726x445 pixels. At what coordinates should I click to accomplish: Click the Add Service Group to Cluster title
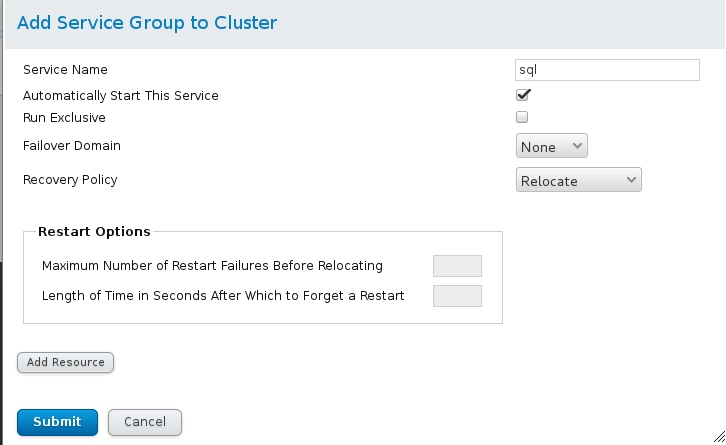tap(147, 21)
